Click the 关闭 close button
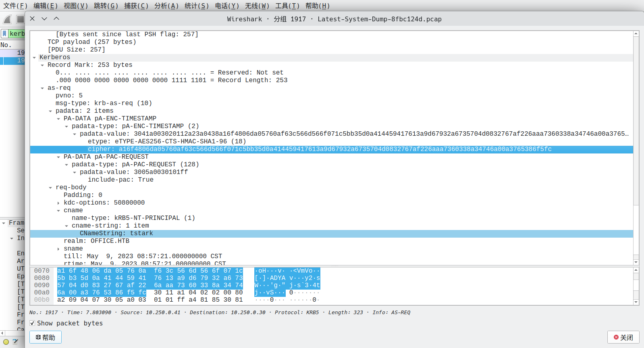This screenshot has height=348, width=644. [x=623, y=337]
